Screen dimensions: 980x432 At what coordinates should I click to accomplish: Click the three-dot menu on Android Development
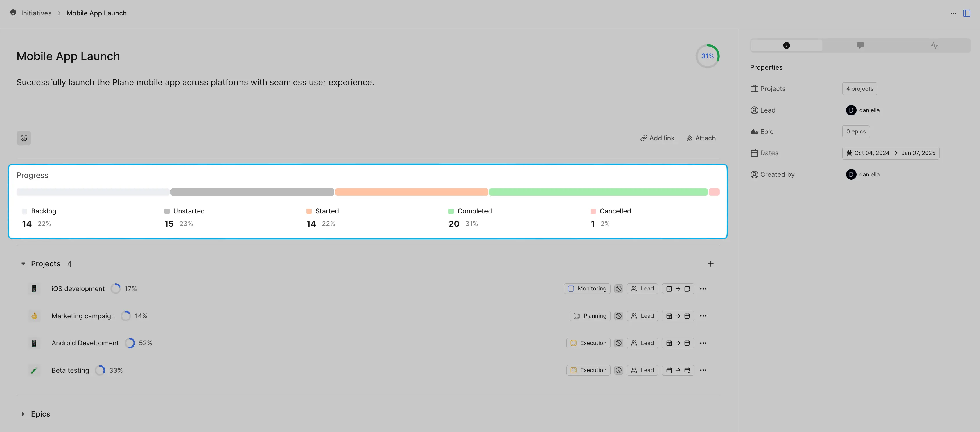[703, 342]
